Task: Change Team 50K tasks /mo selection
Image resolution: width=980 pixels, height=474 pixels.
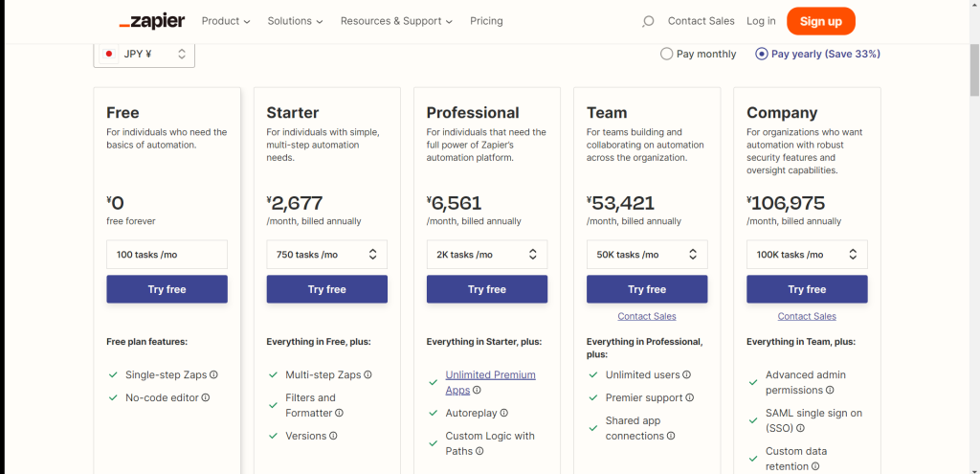Action: click(x=646, y=255)
